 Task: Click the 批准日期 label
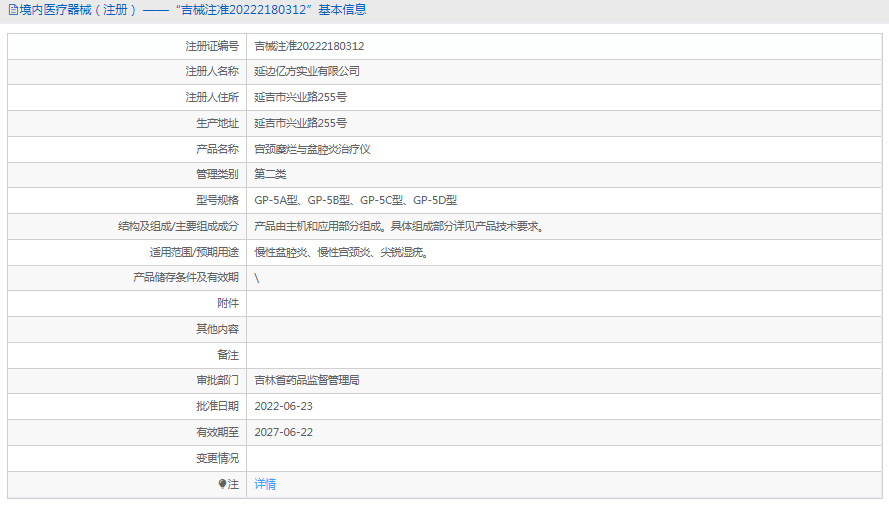[x=218, y=406]
